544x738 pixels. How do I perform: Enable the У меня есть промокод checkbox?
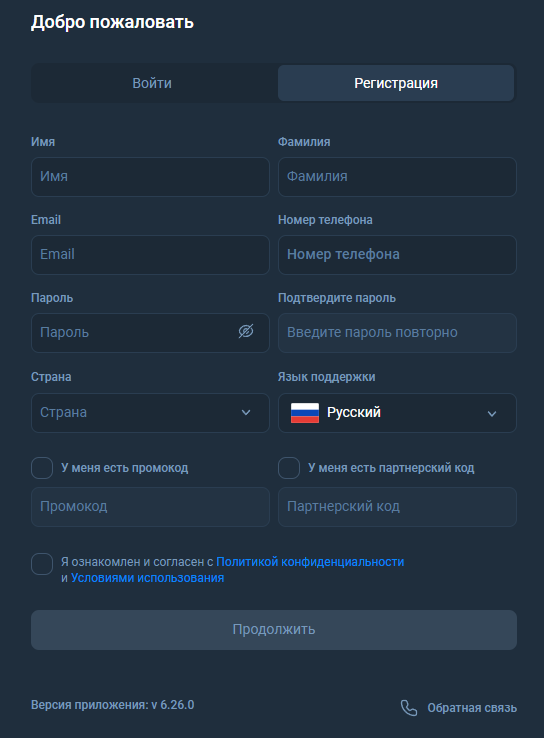tap(42, 468)
